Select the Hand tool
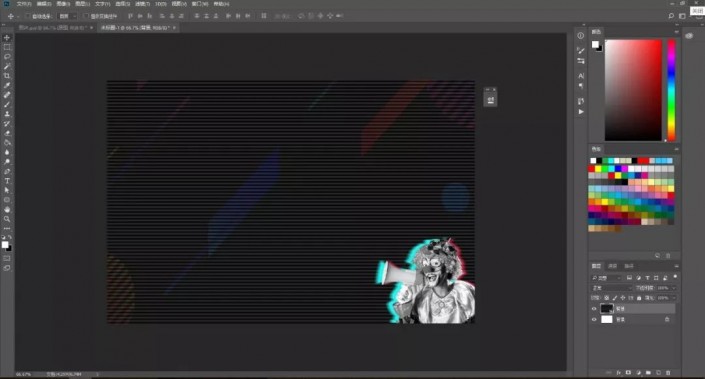The image size is (705, 379). click(7, 210)
